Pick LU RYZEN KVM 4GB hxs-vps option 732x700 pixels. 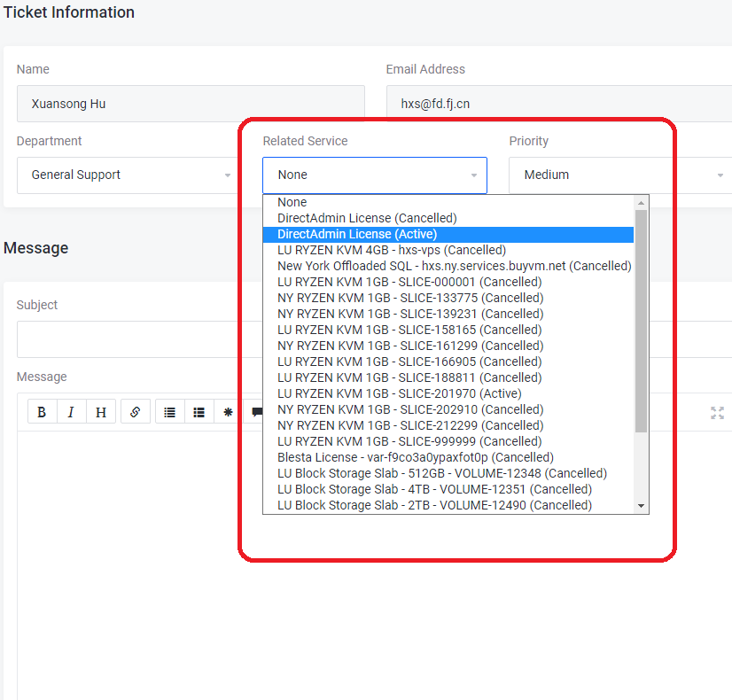448,250
